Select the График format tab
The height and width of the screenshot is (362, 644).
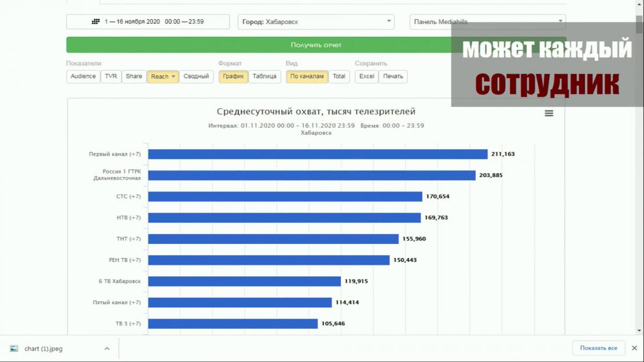pyautogui.click(x=233, y=77)
